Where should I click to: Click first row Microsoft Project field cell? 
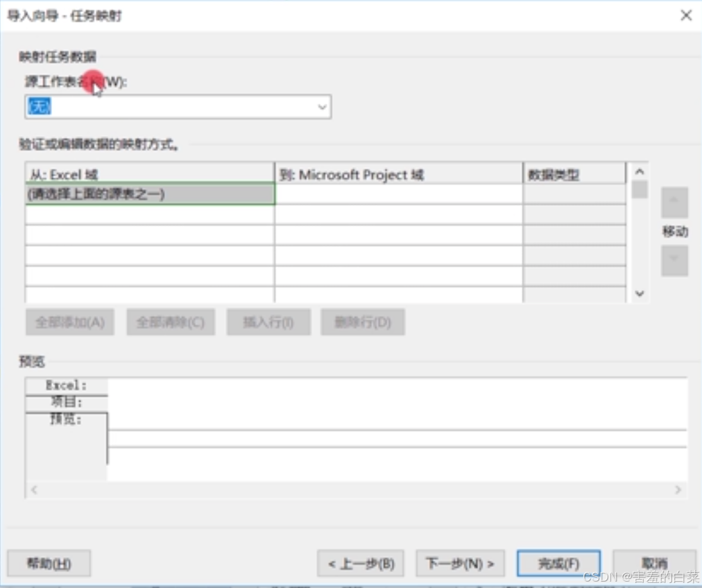click(x=398, y=194)
